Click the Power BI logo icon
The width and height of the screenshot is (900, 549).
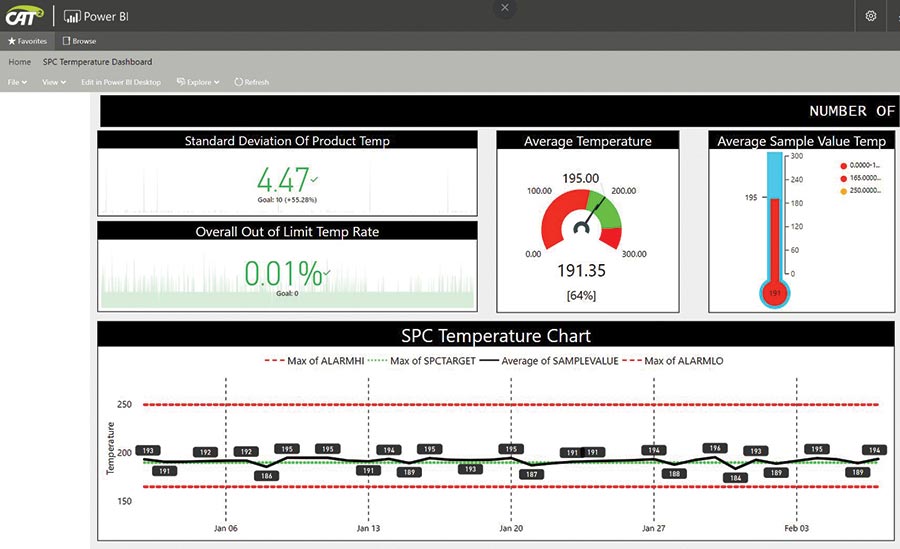72,16
